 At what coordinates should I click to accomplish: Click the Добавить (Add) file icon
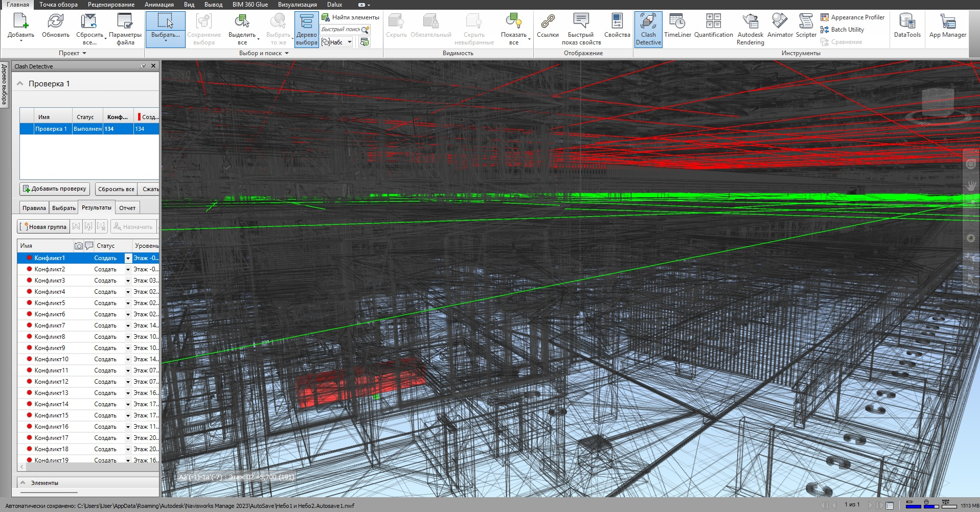(20, 21)
